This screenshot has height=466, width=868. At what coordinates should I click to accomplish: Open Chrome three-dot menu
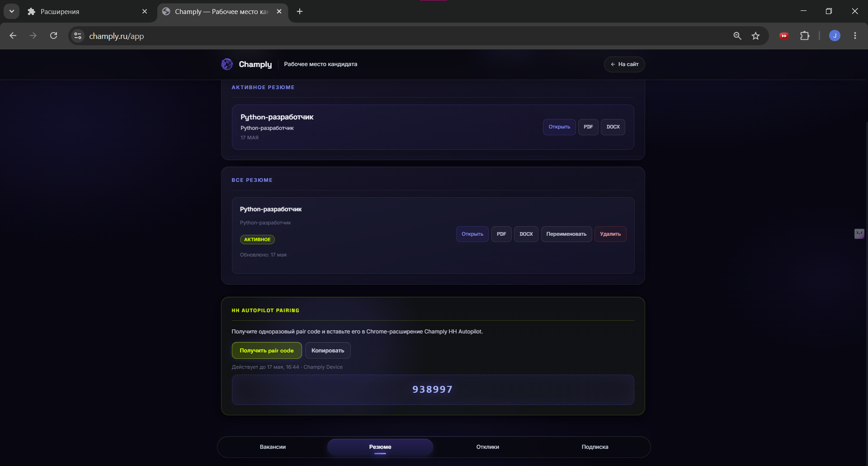[x=855, y=36]
